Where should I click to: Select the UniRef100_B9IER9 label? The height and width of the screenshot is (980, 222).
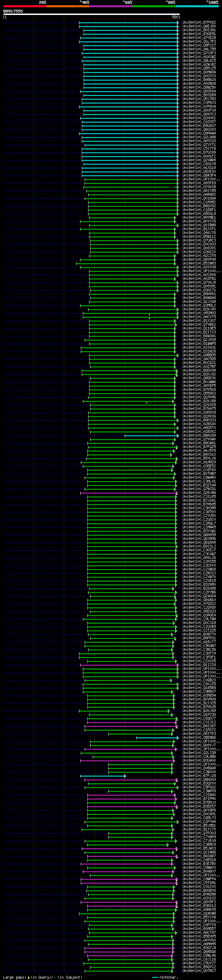199,96
